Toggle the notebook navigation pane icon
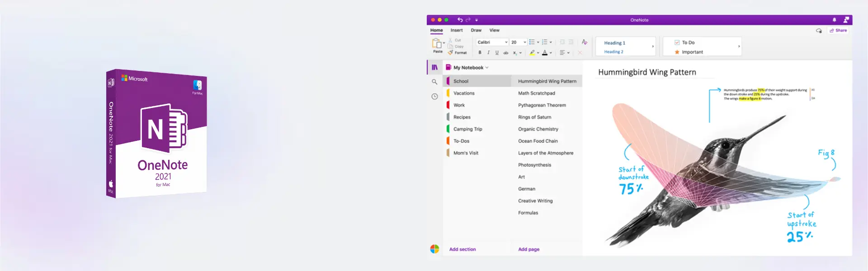Image resolution: width=868 pixels, height=271 pixels. point(434,67)
